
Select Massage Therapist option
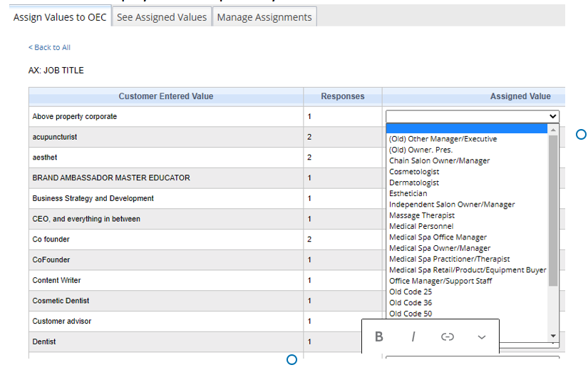click(422, 215)
